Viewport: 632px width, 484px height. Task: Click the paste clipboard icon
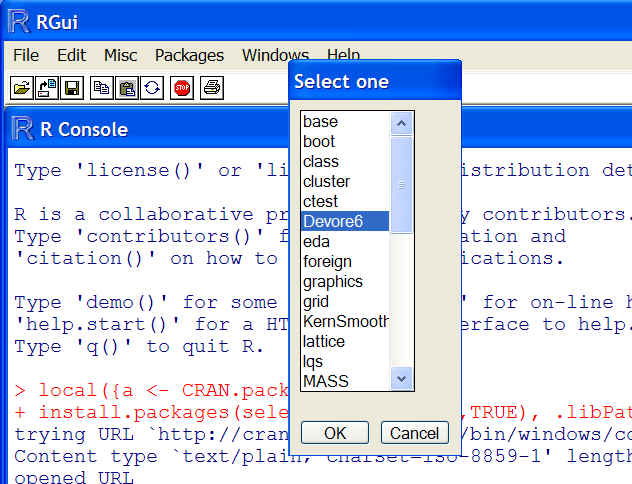127,87
